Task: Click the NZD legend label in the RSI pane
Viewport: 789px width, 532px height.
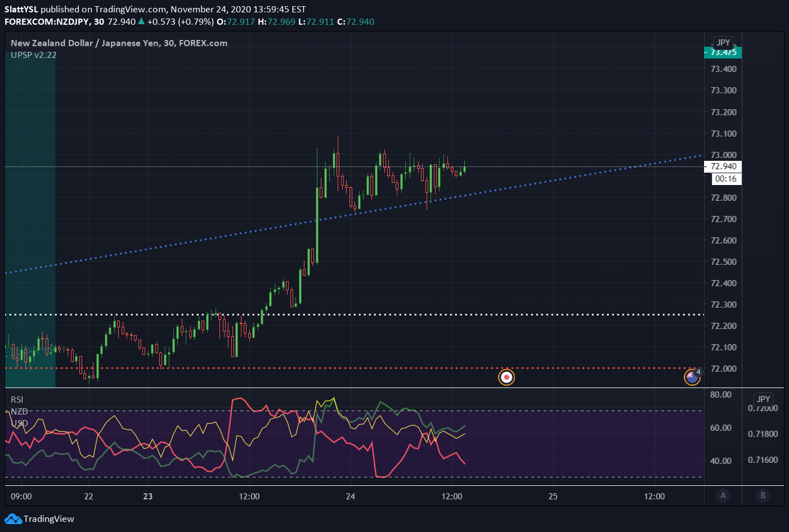Action: (x=19, y=411)
